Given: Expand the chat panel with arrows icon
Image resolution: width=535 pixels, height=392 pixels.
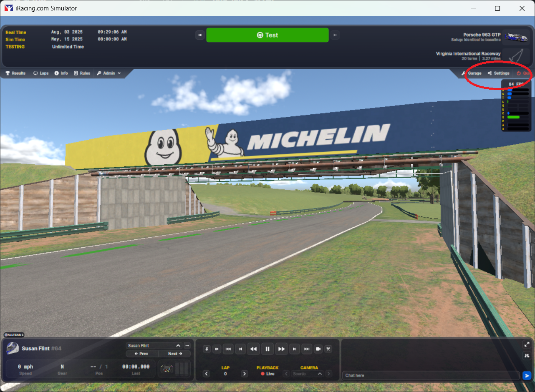Looking at the screenshot, I should coord(527,344).
